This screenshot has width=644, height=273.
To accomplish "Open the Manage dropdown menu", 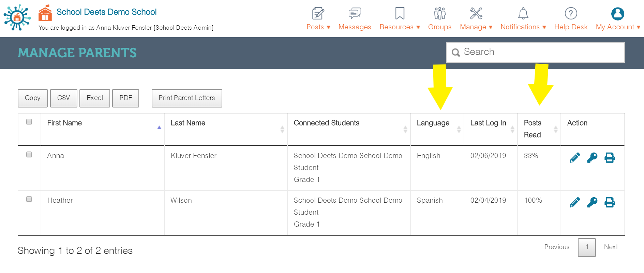I will tap(476, 27).
